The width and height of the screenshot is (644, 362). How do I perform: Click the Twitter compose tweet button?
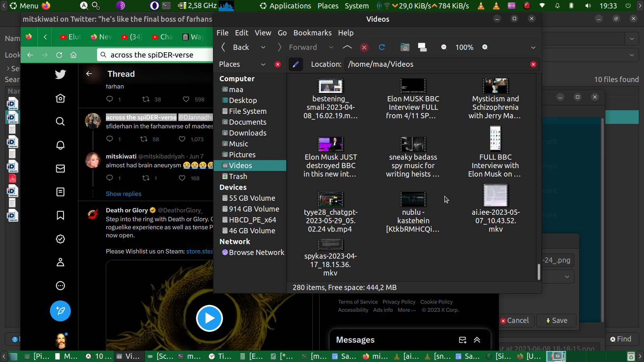[60, 311]
